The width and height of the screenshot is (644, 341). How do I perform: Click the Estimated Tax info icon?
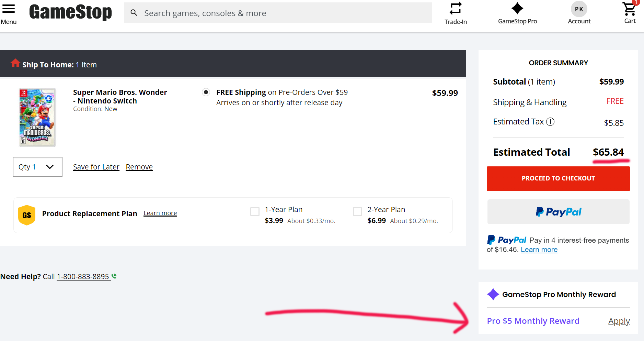click(x=550, y=122)
